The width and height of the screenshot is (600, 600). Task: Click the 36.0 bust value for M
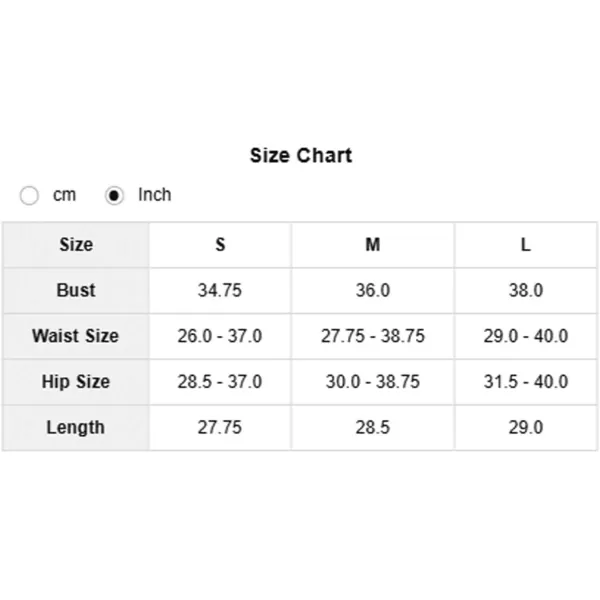[373, 290]
